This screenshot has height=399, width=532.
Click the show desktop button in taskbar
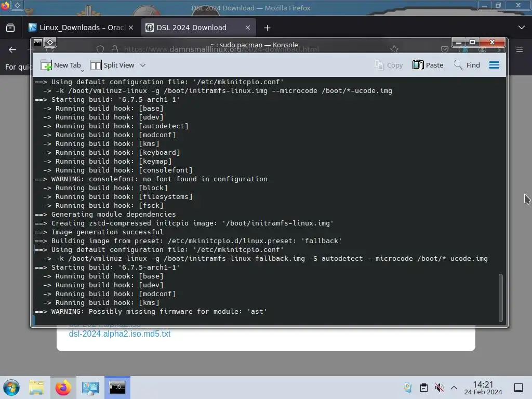click(x=518, y=388)
